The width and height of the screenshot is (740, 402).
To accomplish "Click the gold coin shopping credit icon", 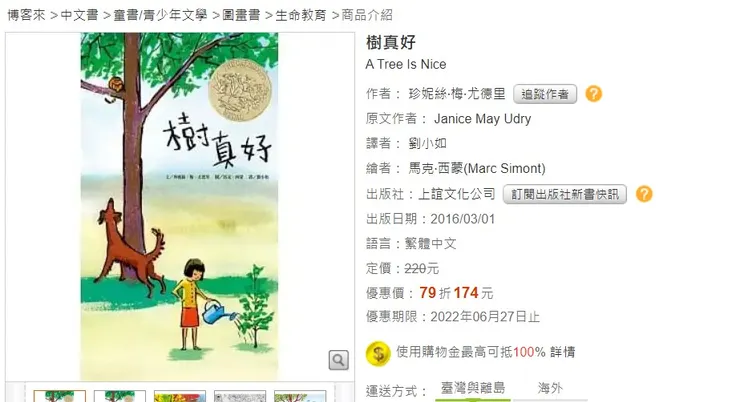I will [378, 353].
